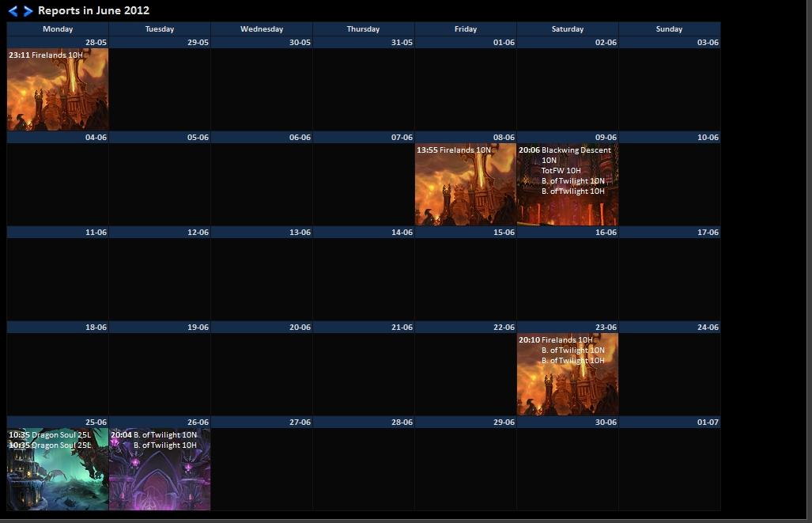Click the 01-07 date label

tap(708, 422)
